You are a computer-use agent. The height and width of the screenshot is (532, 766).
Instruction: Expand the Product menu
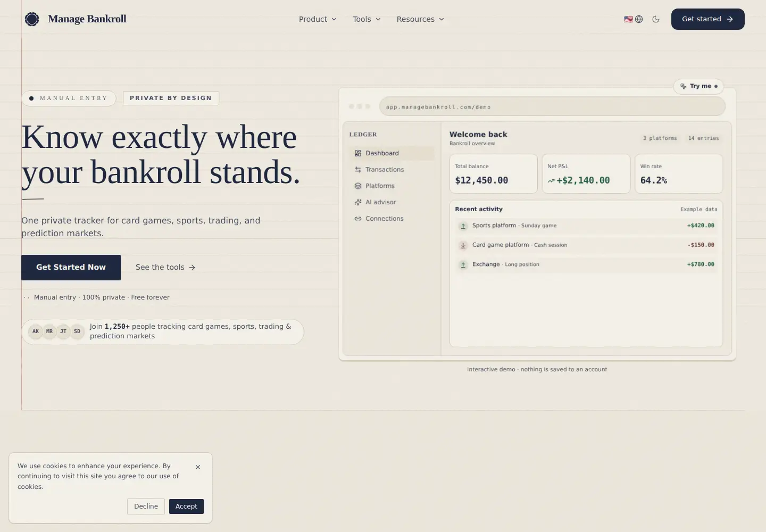pos(318,19)
